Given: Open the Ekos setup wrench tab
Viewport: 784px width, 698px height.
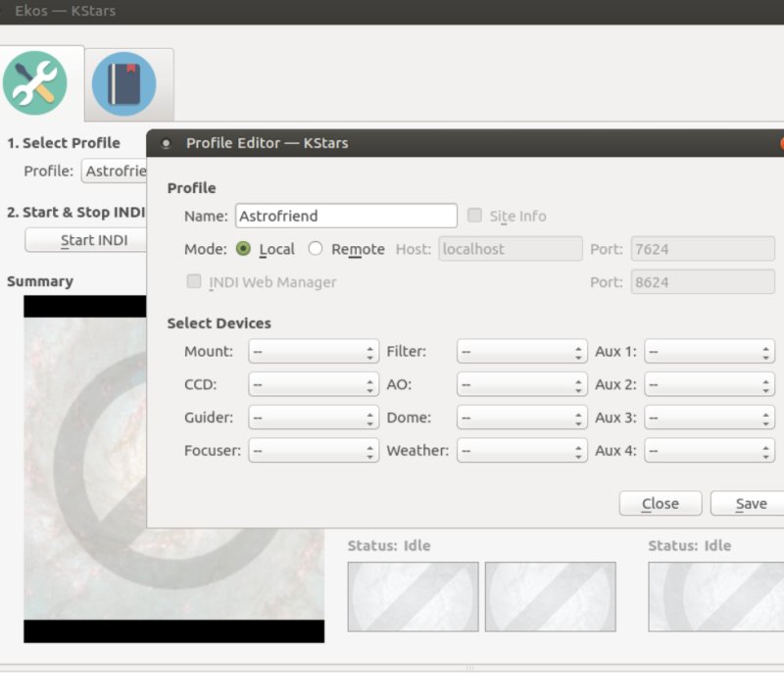Looking at the screenshot, I should pyautogui.click(x=35, y=83).
